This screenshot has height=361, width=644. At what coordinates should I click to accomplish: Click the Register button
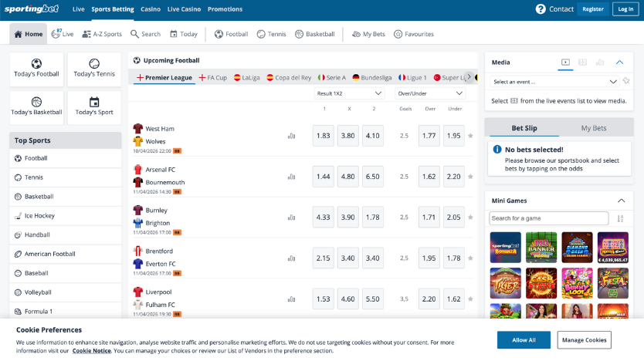(x=593, y=9)
